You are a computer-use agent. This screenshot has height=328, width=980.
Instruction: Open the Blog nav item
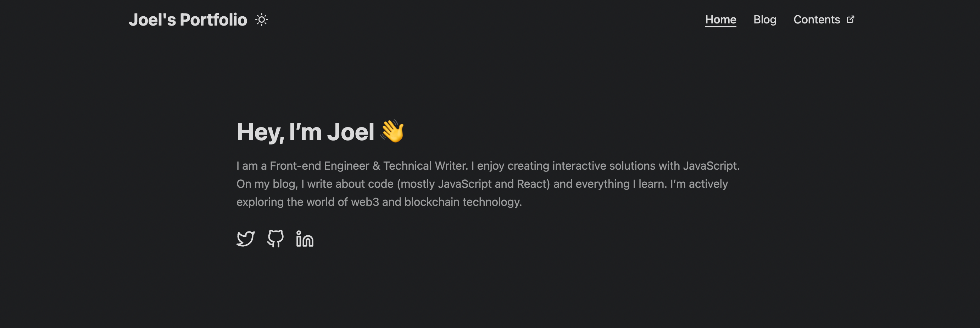click(x=765, y=20)
